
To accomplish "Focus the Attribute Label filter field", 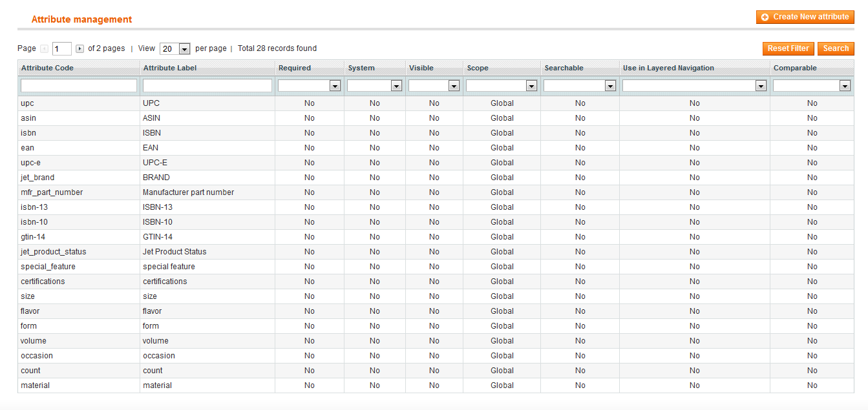I will (207, 85).
